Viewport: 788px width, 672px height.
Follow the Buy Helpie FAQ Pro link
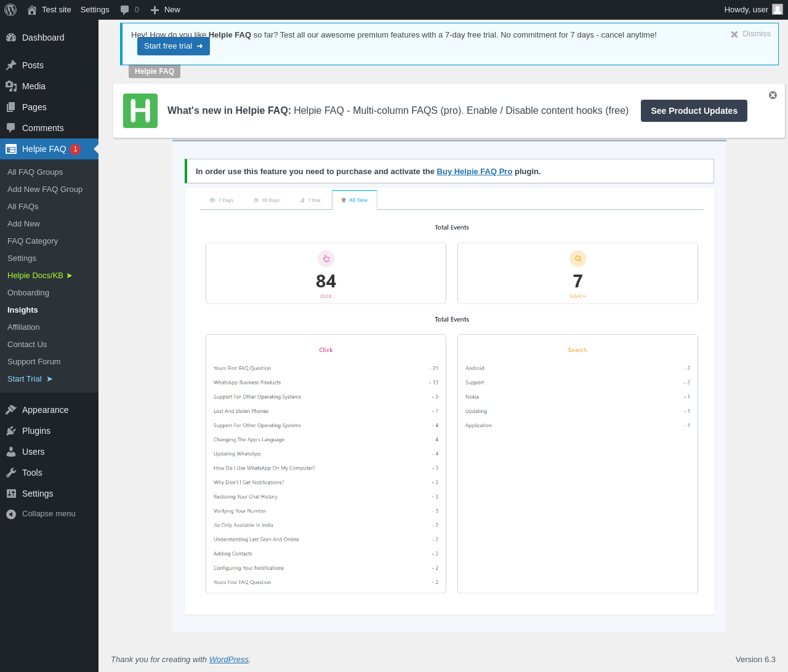[474, 172]
